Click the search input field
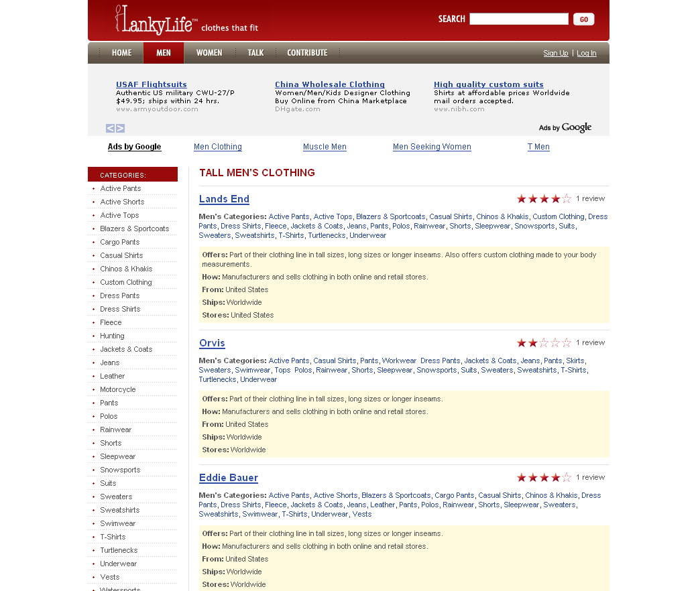The image size is (700, 591). 519,19
